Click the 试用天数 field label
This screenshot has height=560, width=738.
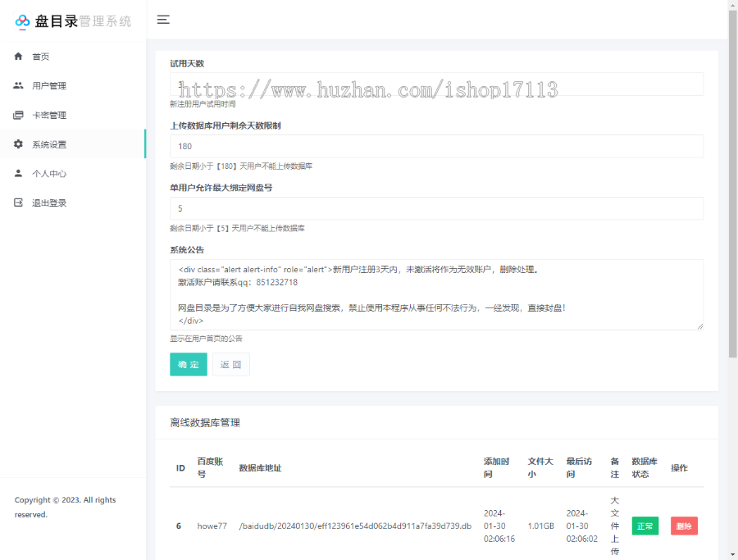point(187,63)
